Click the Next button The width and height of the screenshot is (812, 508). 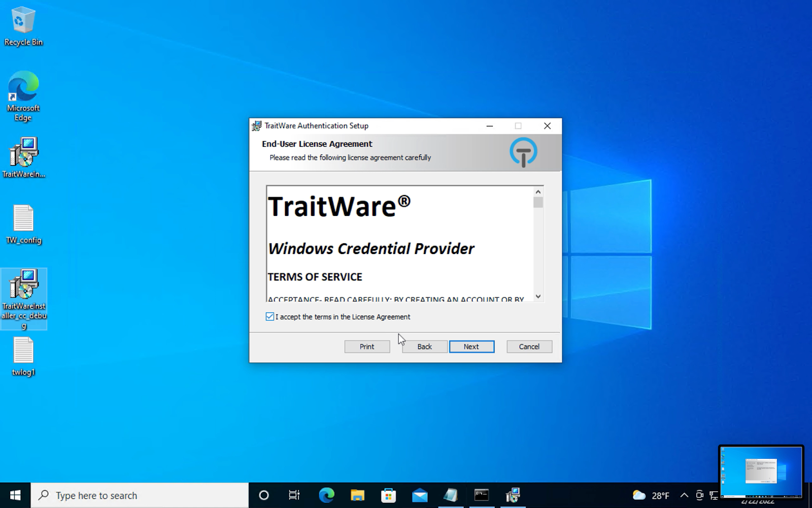[x=471, y=346]
